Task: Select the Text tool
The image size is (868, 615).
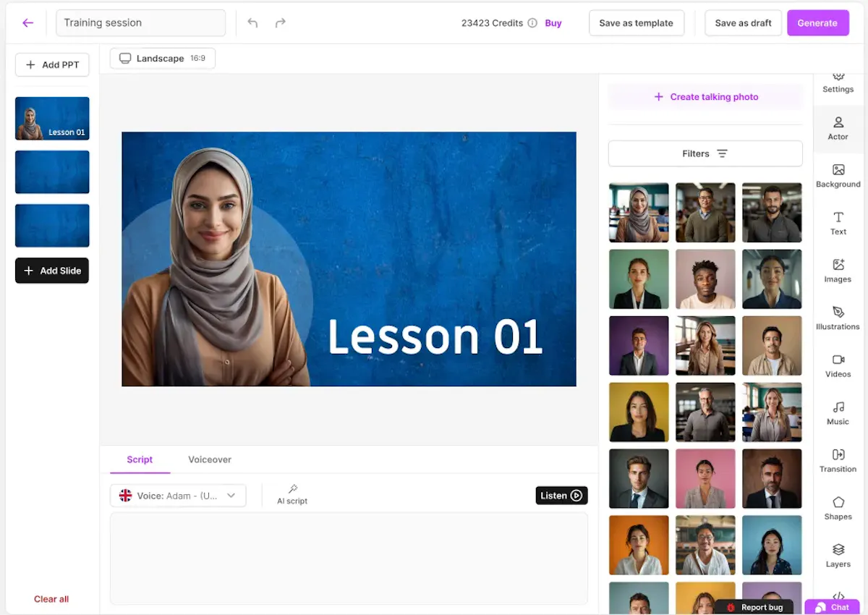Action: [x=838, y=224]
